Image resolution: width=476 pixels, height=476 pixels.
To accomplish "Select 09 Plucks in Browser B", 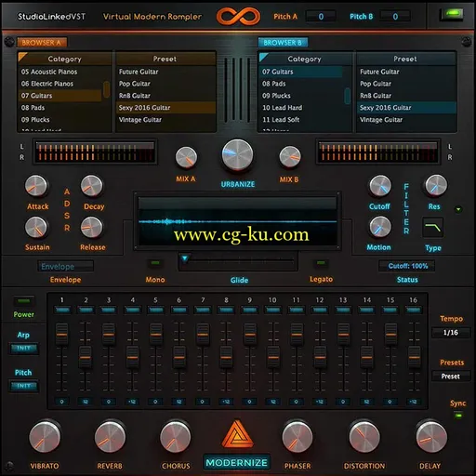I will 301,96.
